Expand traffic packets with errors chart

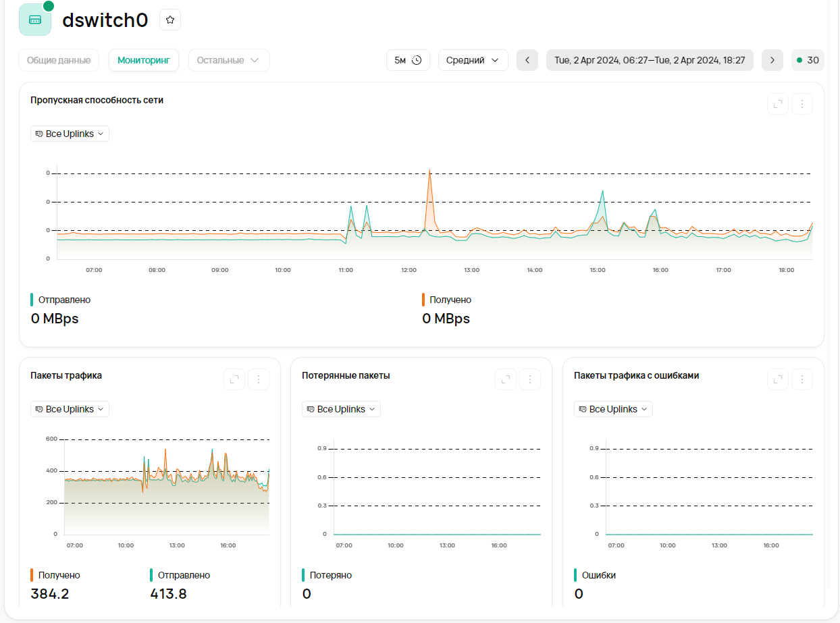tap(778, 379)
